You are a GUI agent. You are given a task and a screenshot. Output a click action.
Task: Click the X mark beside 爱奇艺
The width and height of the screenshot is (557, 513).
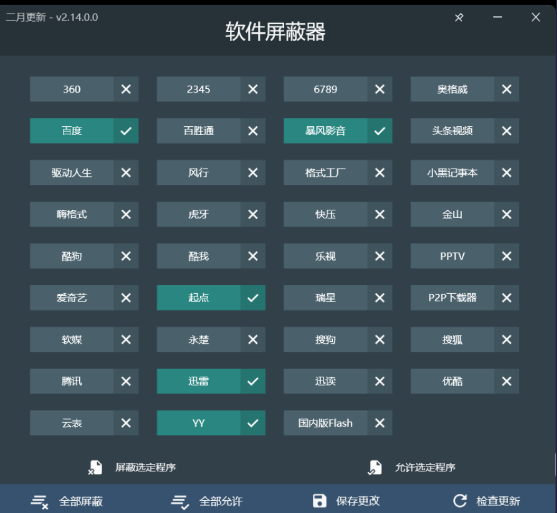(x=126, y=298)
